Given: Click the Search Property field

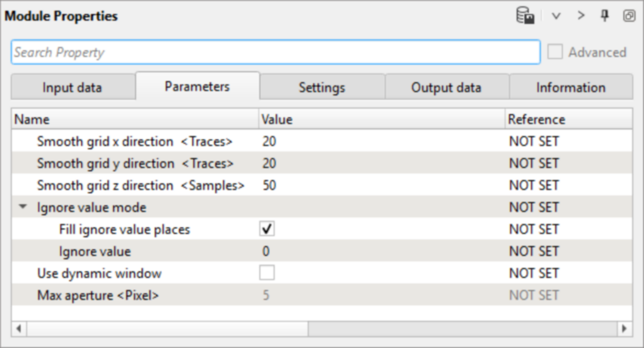Looking at the screenshot, I should (275, 53).
